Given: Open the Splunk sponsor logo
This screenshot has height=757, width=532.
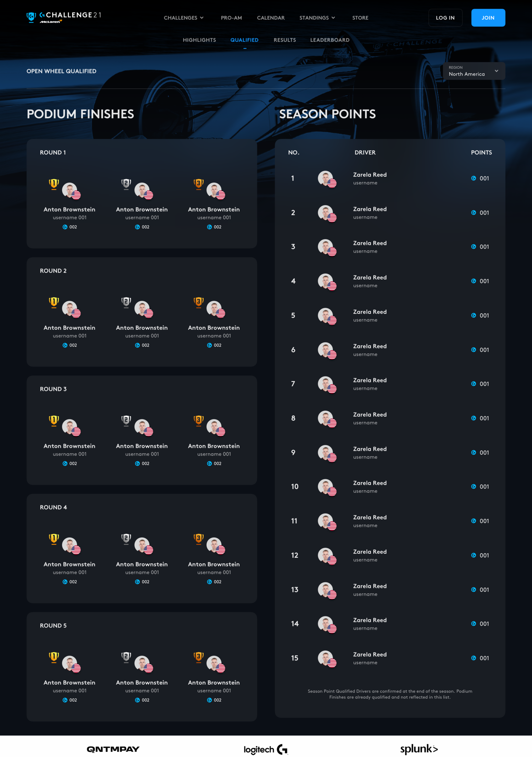Looking at the screenshot, I should point(419,748).
